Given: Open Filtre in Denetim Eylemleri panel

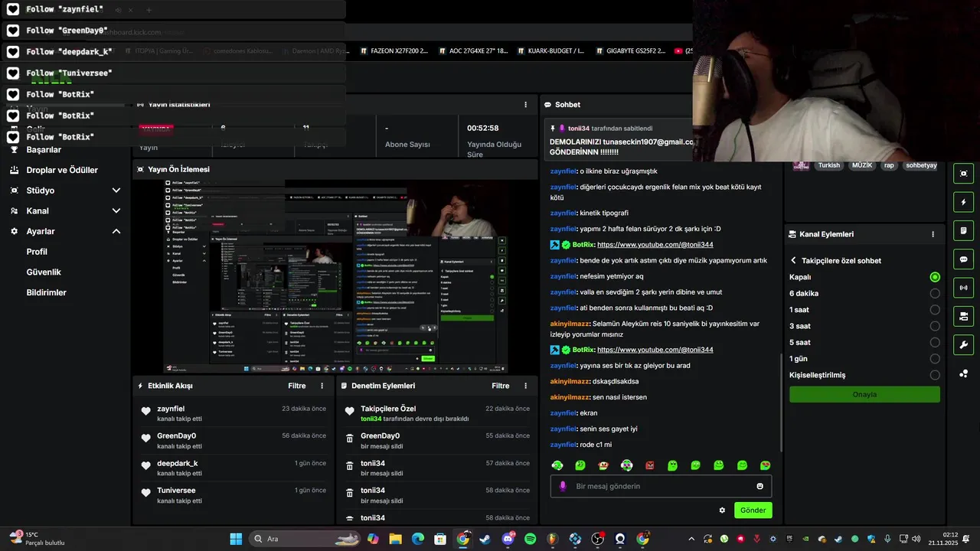Looking at the screenshot, I should coord(501,386).
